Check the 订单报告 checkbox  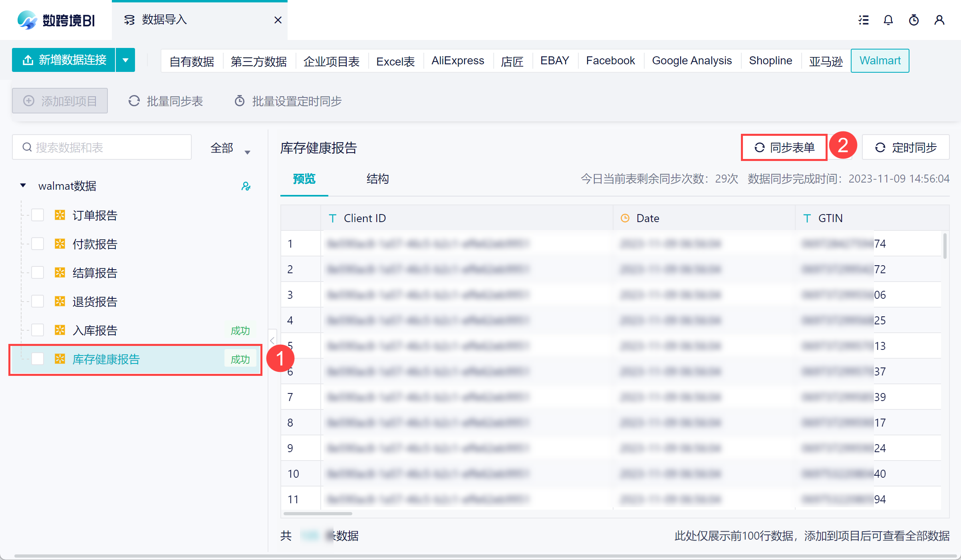coord(38,215)
